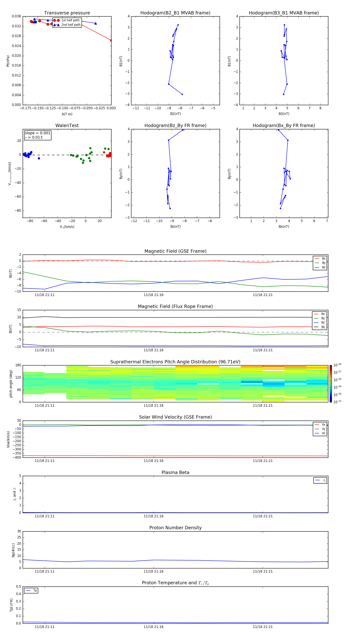The image size is (351, 644).
Task: Click the 'Proton Number Density' title
Action: [175, 528]
